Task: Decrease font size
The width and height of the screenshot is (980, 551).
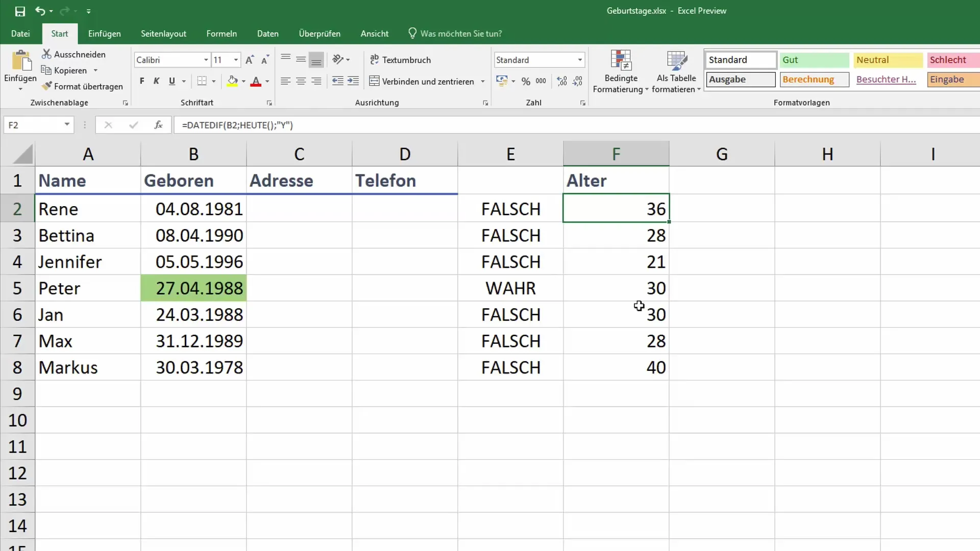Action: [265, 60]
